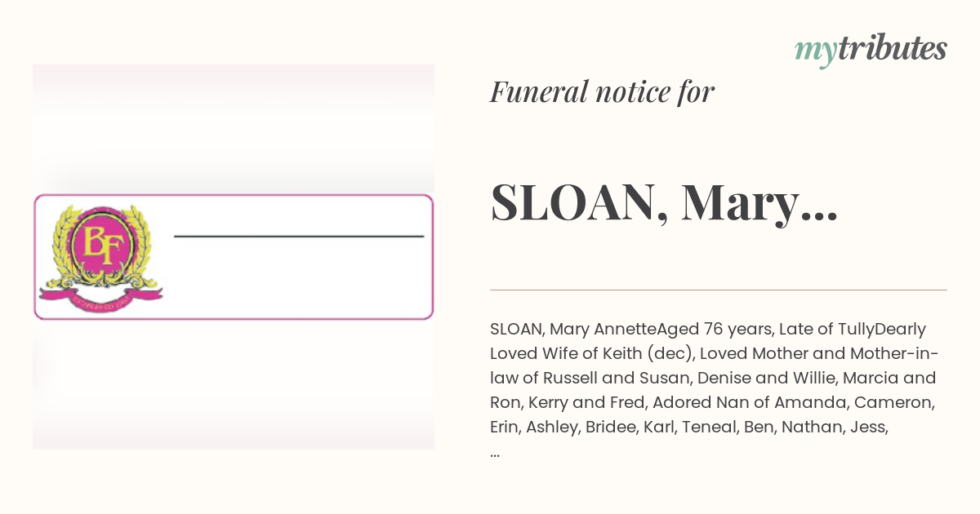Click the grey divider below the name
The height and width of the screenshot is (514, 980).
coord(719,290)
